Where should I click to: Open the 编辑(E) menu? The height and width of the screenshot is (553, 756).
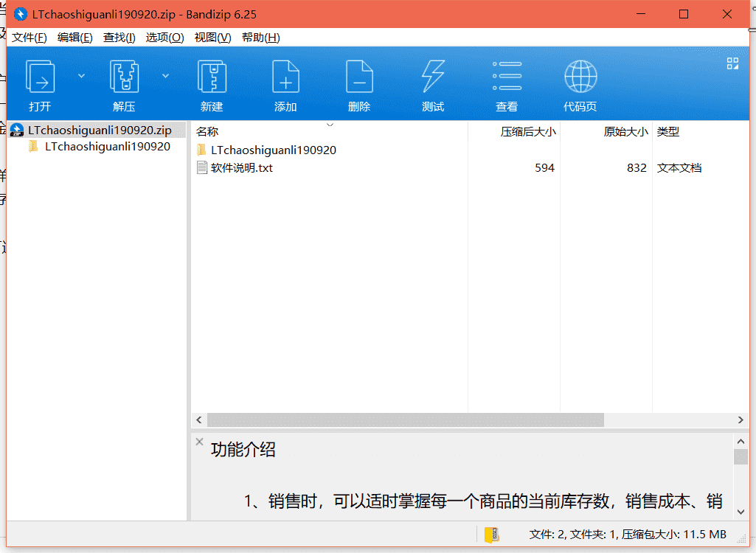[74, 38]
